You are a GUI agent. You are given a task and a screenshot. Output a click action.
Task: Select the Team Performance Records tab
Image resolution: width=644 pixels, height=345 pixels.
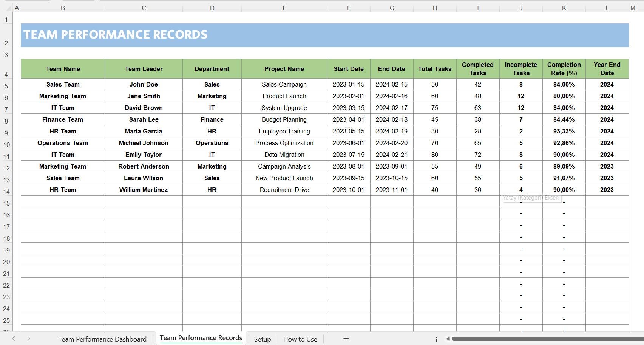coord(201,337)
